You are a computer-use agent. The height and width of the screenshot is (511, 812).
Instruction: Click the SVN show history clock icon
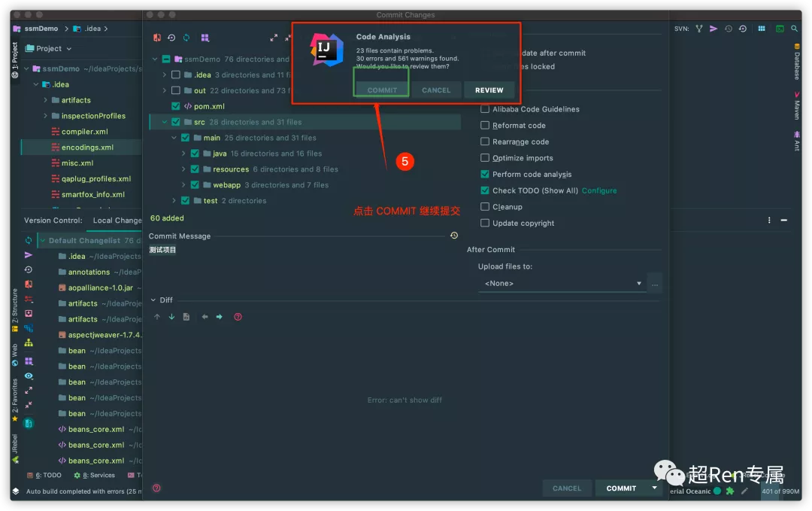(728, 29)
